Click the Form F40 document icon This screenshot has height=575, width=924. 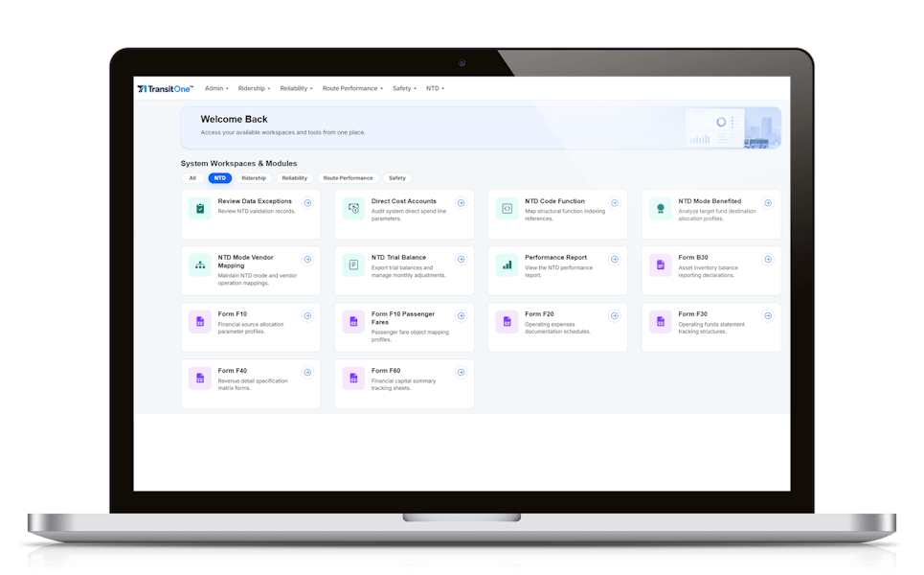click(200, 378)
